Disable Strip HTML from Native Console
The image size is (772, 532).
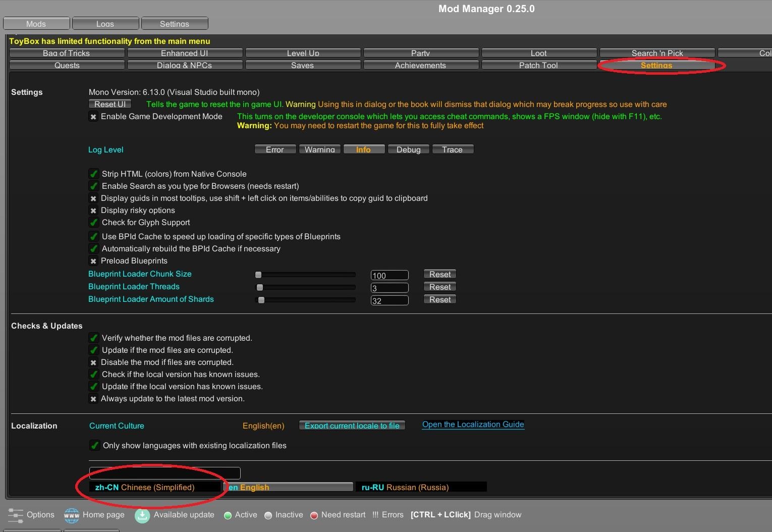coord(93,174)
